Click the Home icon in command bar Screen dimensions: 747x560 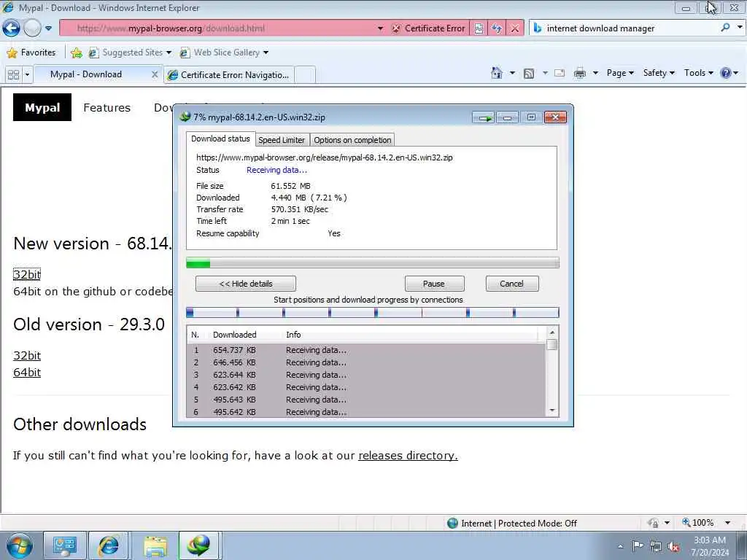click(497, 74)
